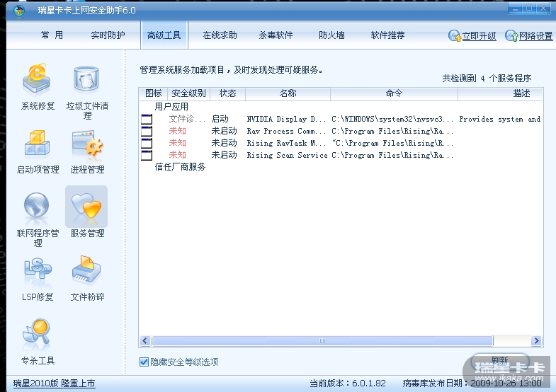Open the 文件粉碎 file shredder tool
Image resolution: width=556 pixels, height=392 pixels.
coord(86,271)
